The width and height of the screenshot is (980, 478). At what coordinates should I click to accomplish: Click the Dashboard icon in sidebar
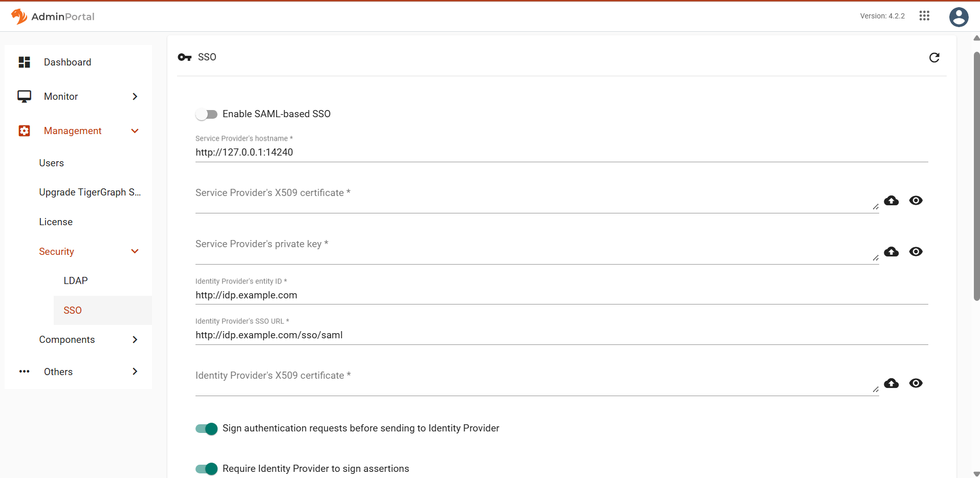click(24, 62)
